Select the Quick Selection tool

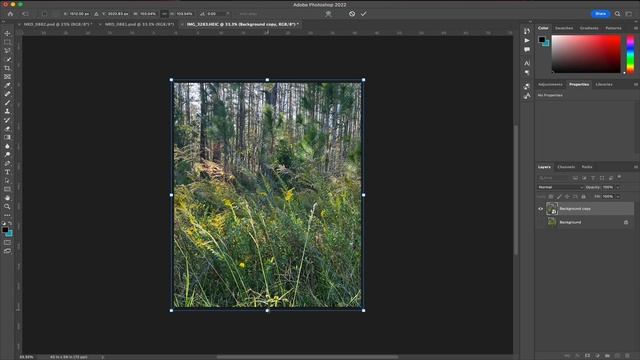click(x=7, y=59)
